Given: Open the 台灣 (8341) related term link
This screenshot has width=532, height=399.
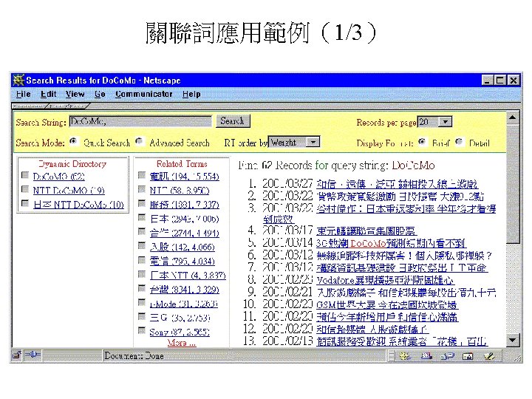Looking at the screenshot, I should (185, 290).
